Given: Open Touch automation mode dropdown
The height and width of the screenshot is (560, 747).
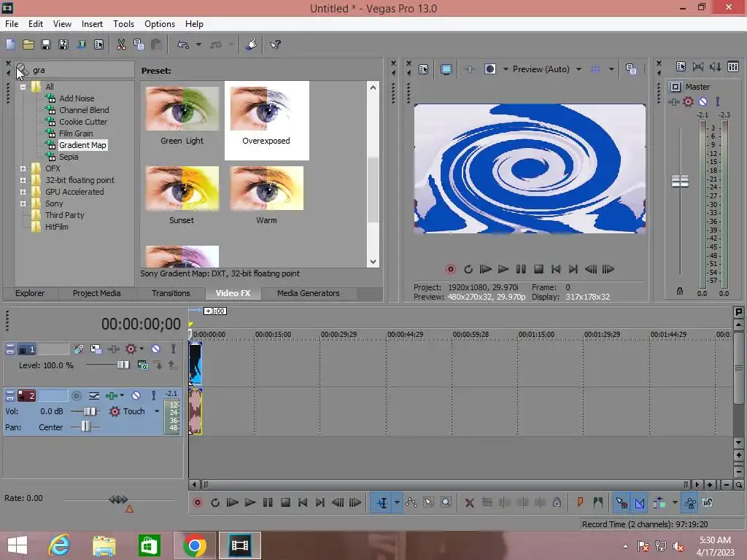Looking at the screenshot, I should pyautogui.click(x=157, y=411).
